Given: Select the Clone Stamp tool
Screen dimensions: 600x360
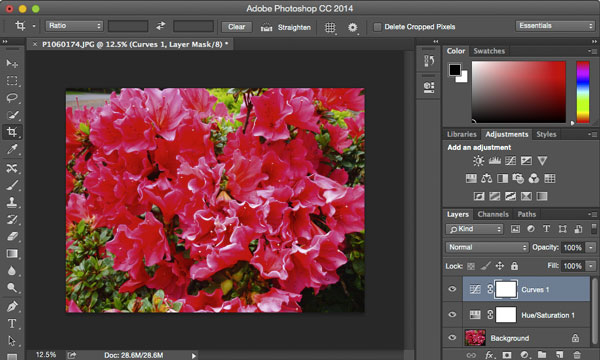Looking at the screenshot, I should [x=12, y=202].
